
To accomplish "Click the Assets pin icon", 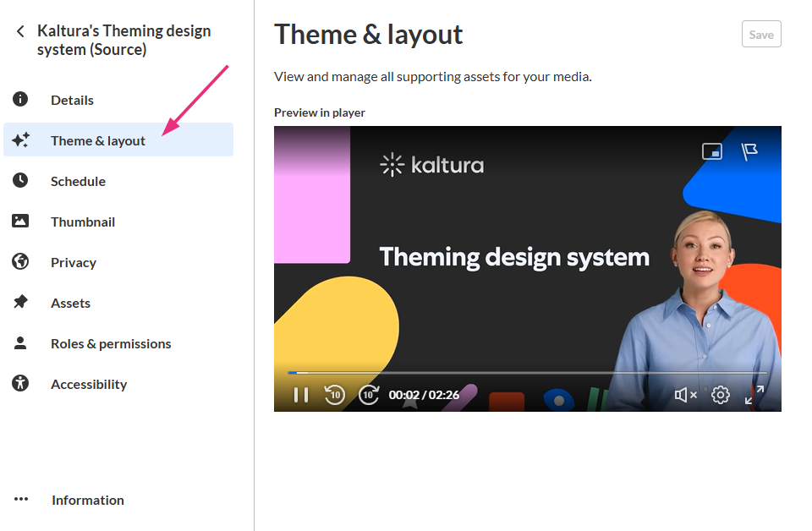I will pyautogui.click(x=20, y=302).
